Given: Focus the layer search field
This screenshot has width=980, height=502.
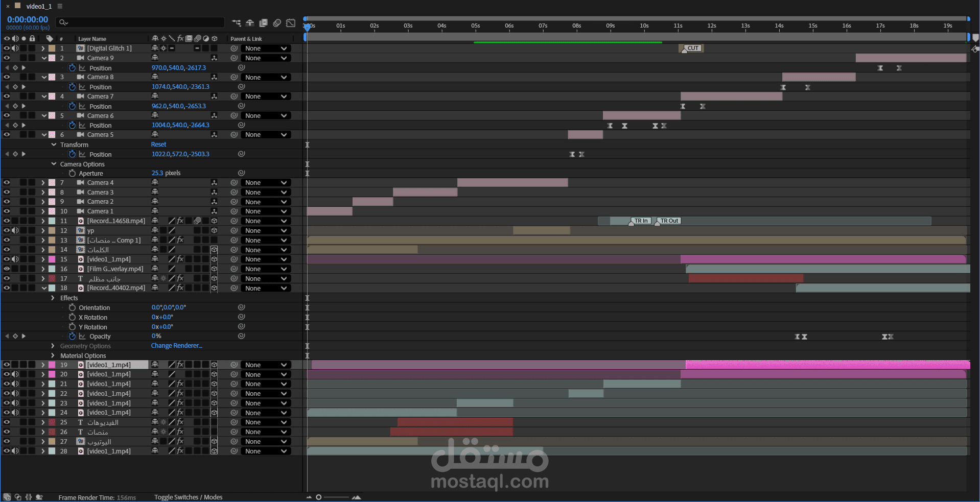Looking at the screenshot, I should pos(141,22).
